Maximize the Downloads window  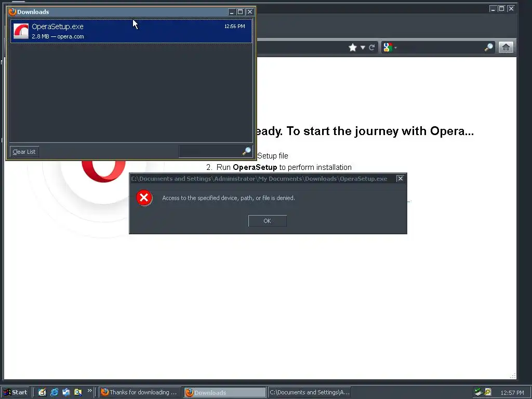click(x=241, y=12)
